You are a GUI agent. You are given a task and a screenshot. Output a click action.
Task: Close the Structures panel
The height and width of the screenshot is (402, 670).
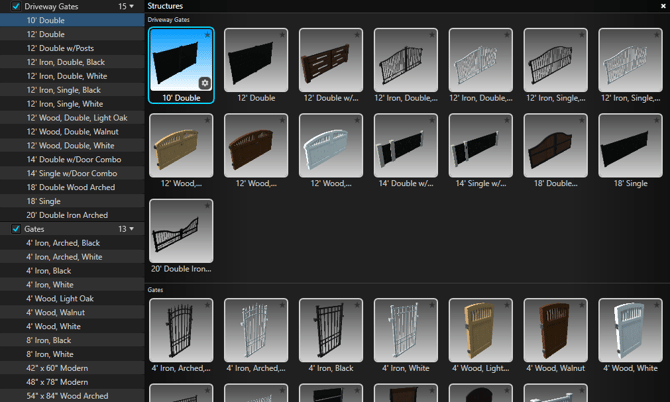tap(661, 6)
